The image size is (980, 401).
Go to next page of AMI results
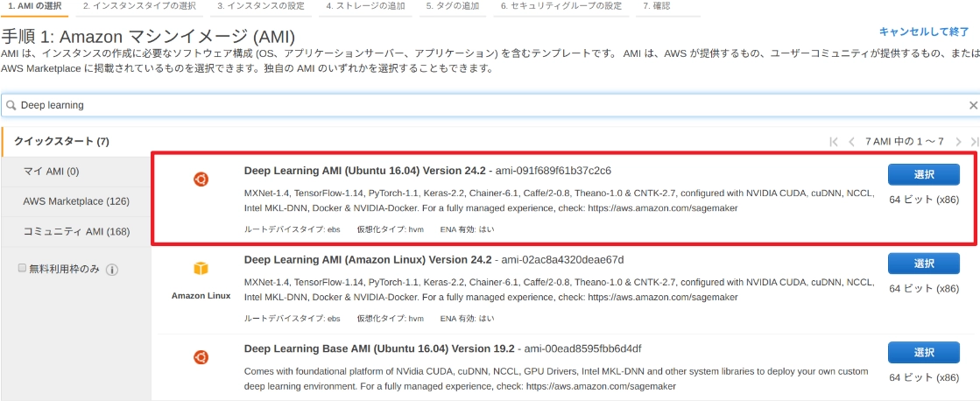coord(957,142)
